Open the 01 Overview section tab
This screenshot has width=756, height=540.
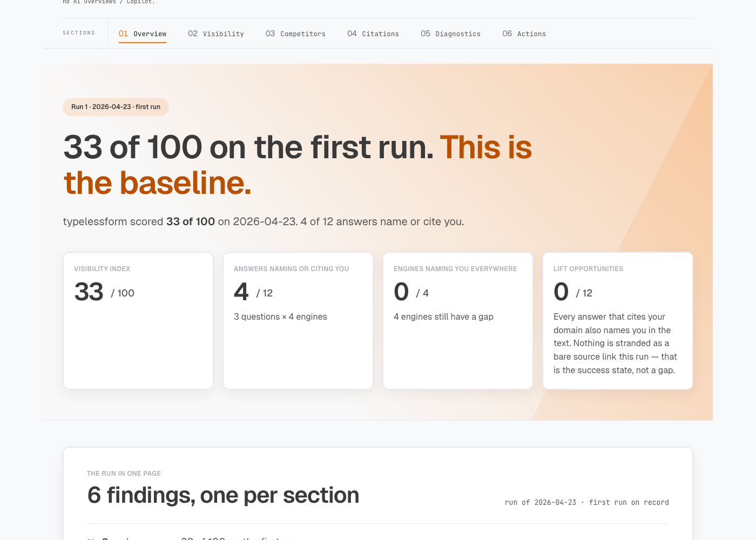(143, 33)
